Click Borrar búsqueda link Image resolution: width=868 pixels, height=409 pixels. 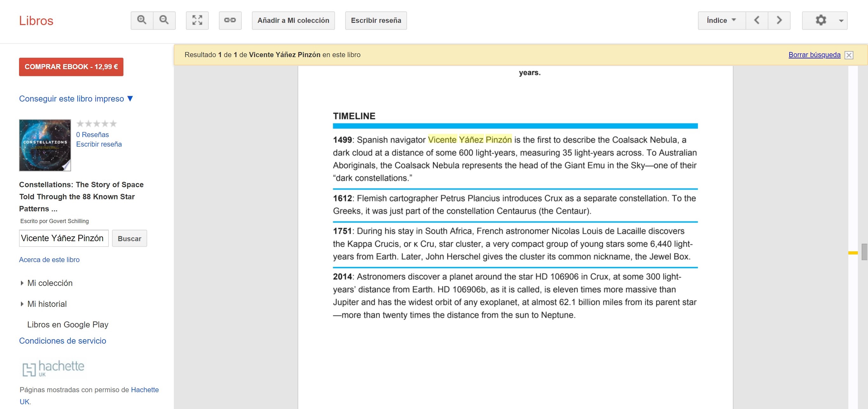tap(814, 55)
